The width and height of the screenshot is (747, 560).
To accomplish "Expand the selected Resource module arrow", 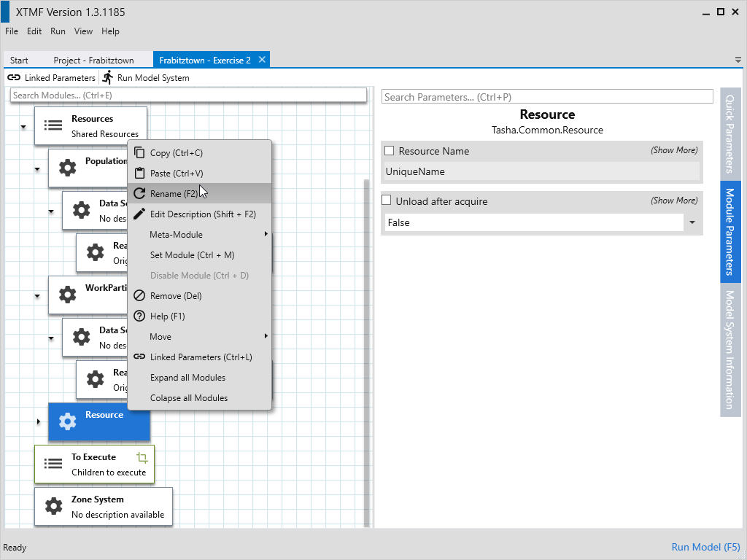I will tap(38, 421).
